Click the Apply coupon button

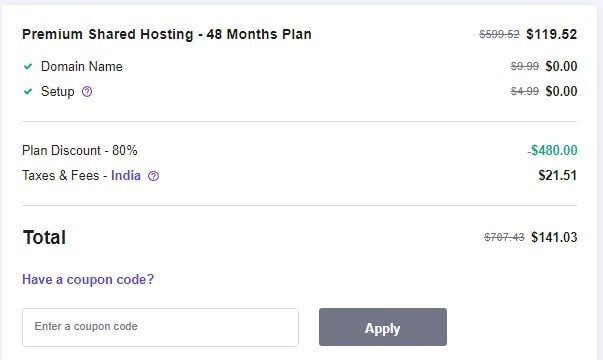coord(383,327)
